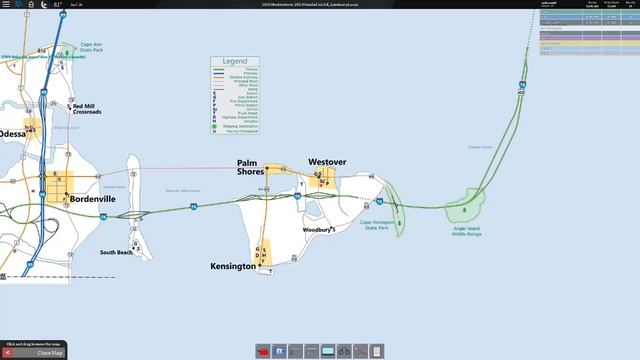Open the backpack icon in the top bar
This screenshot has height=360, width=640.
point(31,4)
